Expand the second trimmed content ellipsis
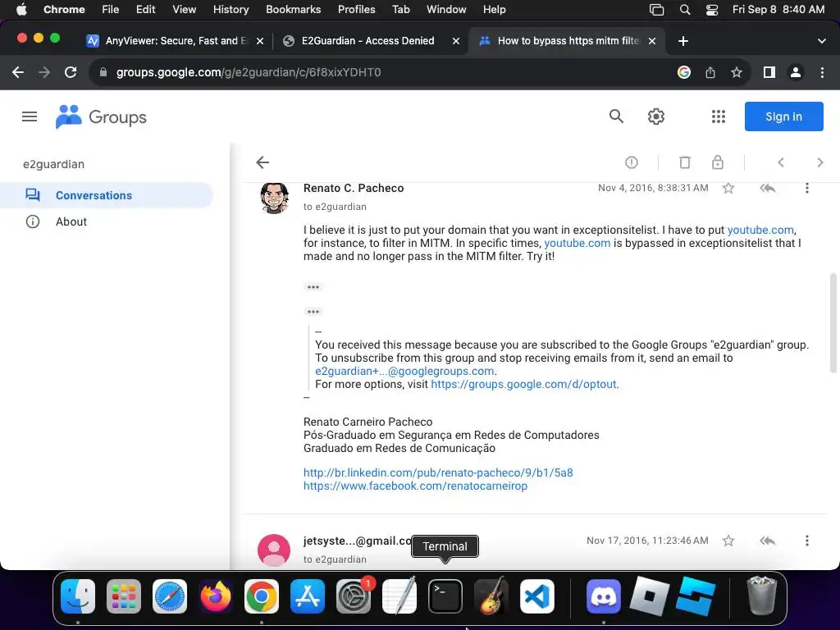Image resolution: width=840 pixels, height=630 pixels. click(313, 312)
